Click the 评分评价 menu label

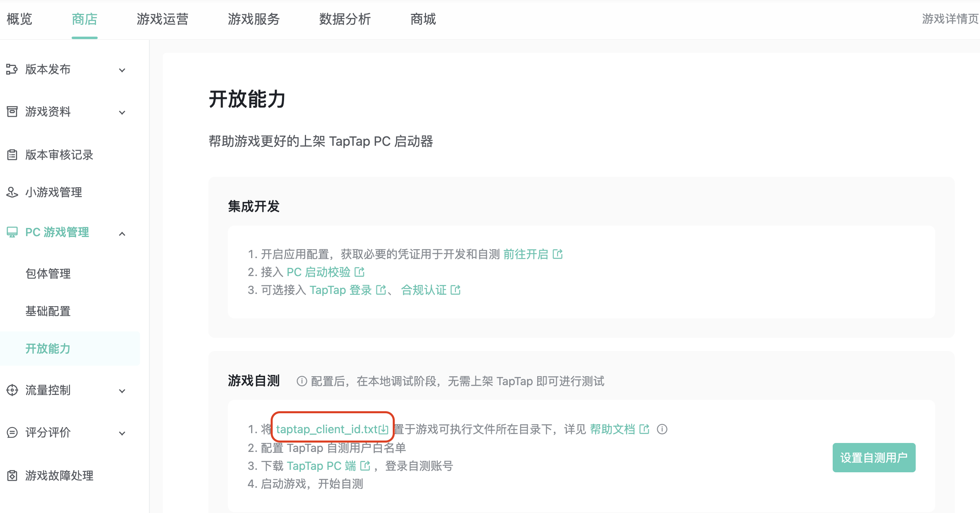[48, 432]
